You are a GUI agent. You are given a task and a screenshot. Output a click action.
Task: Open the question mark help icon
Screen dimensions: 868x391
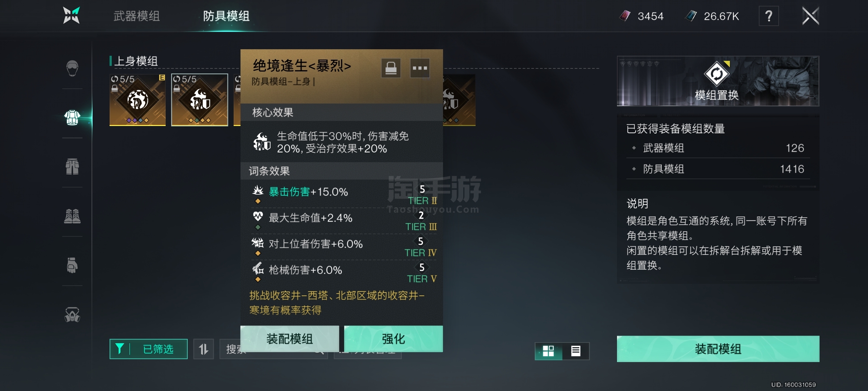pyautogui.click(x=769, y=16)
